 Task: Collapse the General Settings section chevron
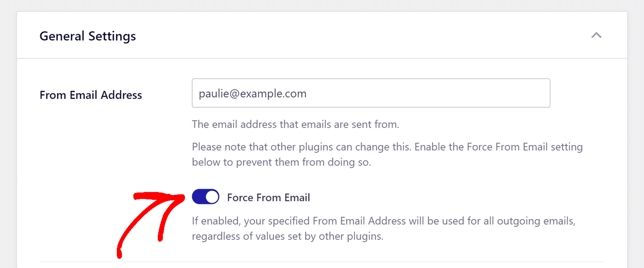click(596, 35)
